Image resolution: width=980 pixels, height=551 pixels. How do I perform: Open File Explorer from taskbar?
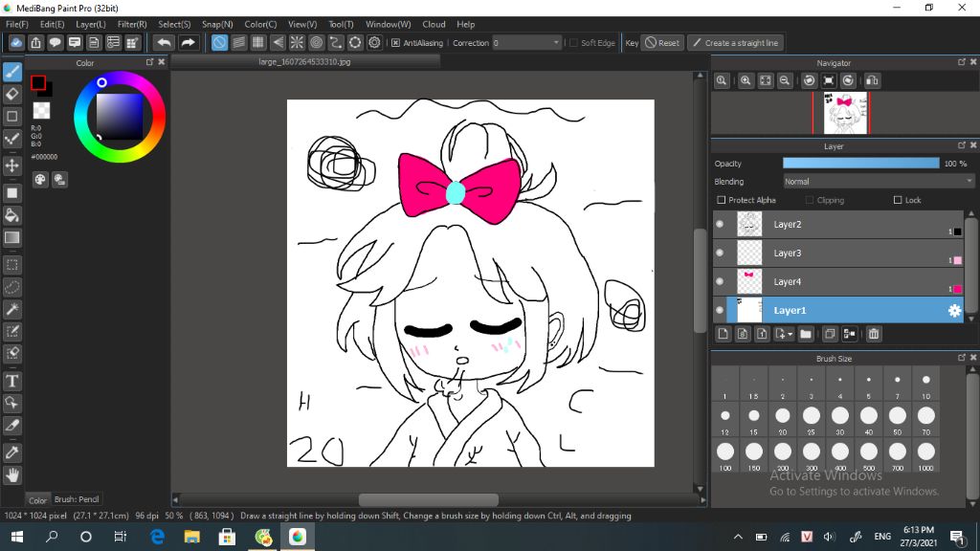[191, 537]
